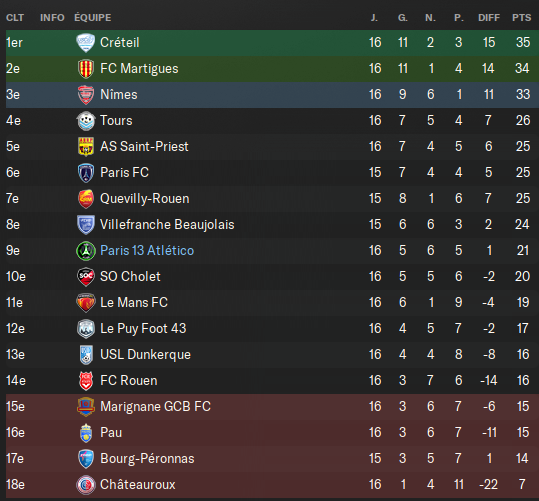Open the AS Saint-Priest badge icon
The height and width of the screenshot is (501, 539).
point(86,147)
